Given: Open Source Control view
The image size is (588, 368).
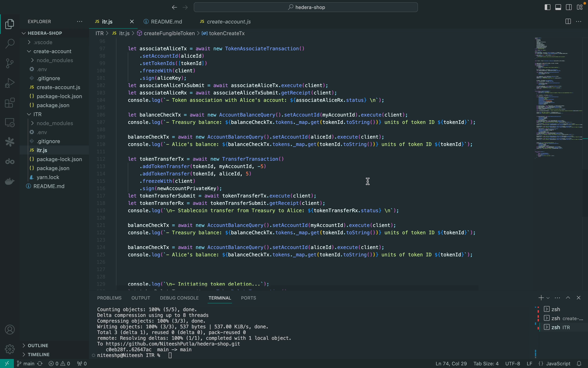Looking at the screenshot, I should point(10,64).
